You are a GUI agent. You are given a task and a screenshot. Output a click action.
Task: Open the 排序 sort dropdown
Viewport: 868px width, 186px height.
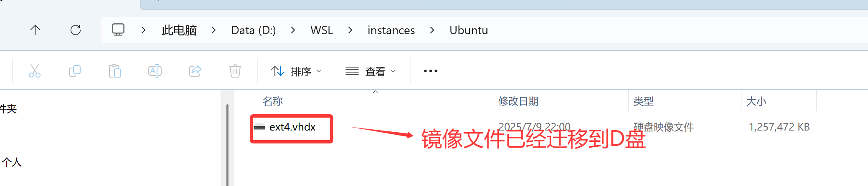pos(296,71)
